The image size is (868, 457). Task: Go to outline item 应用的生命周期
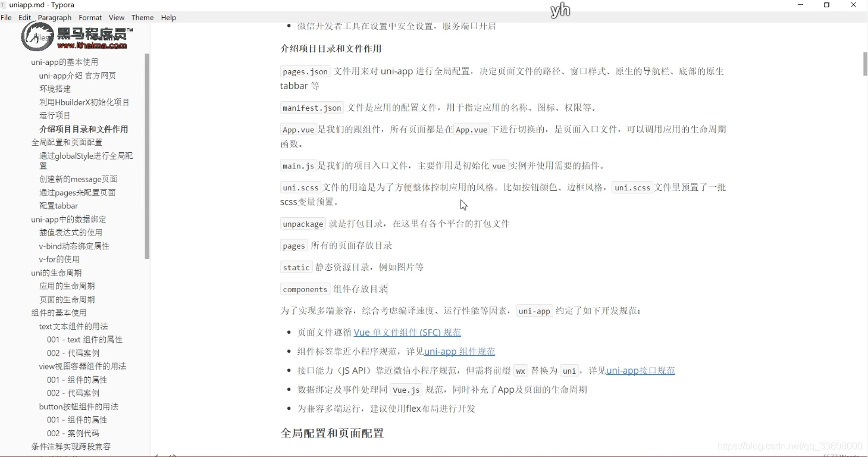(67, 286)
